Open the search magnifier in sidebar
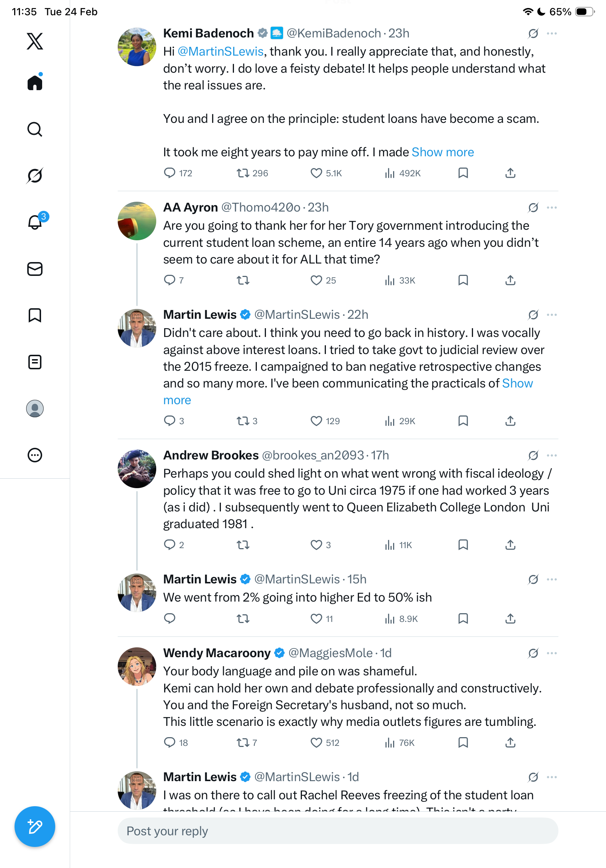Viewport: 606px width, 868px height. [35, 129]
